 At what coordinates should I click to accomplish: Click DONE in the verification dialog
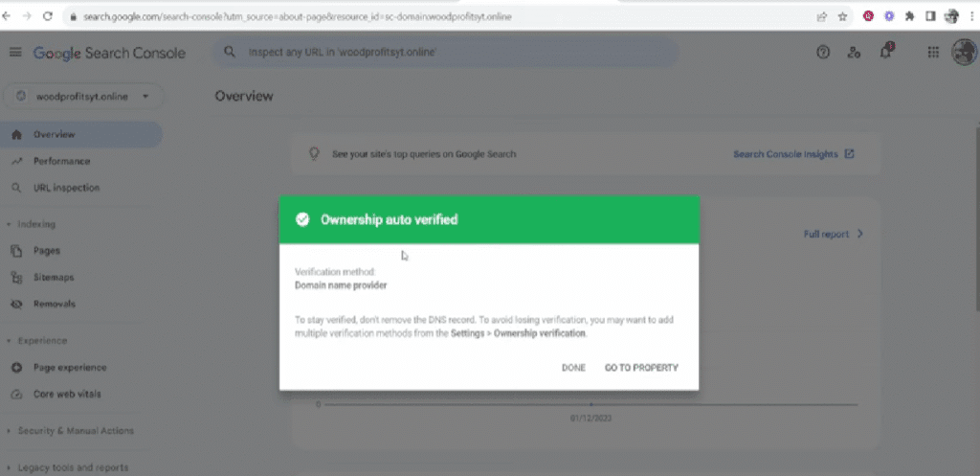click(573, 368)
